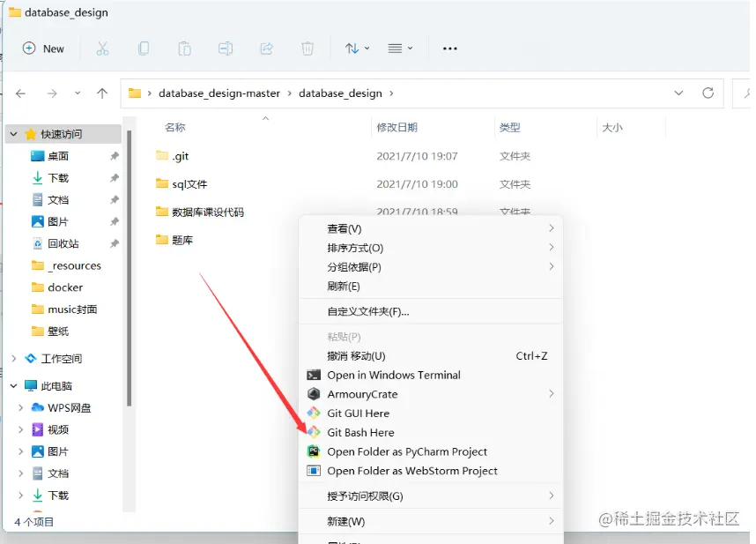
Task: Expand the WPS网盘 node
Action: point(21,408)
